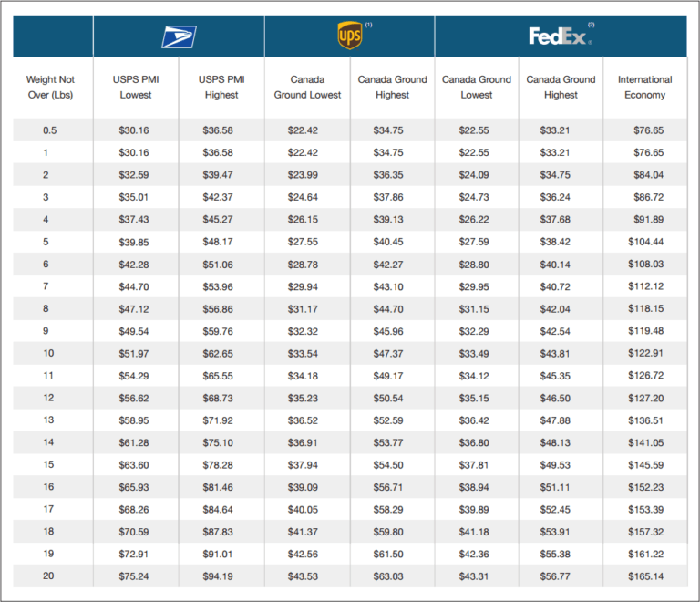Click the weight value 0.5

(49, 130)
